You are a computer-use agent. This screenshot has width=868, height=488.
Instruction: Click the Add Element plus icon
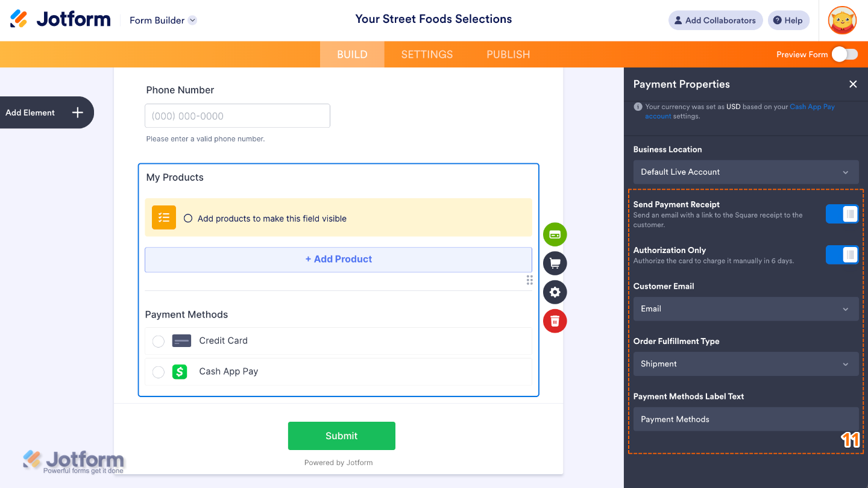click(x=77, y=113)
